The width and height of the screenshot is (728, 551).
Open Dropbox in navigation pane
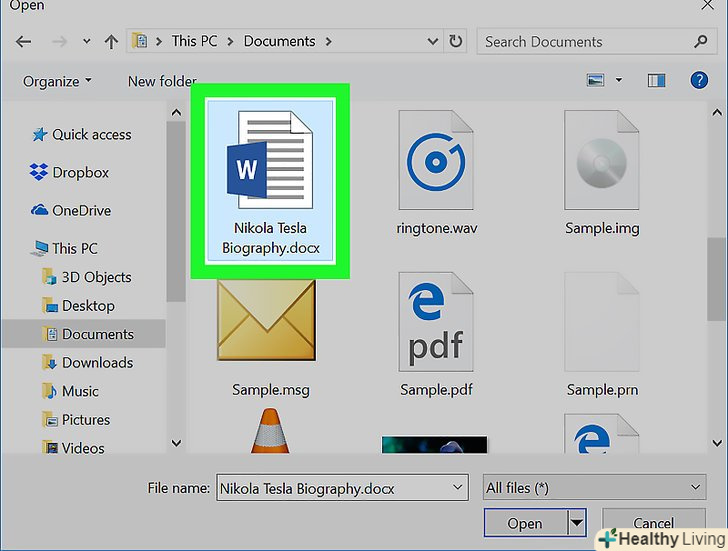[69, 172]
